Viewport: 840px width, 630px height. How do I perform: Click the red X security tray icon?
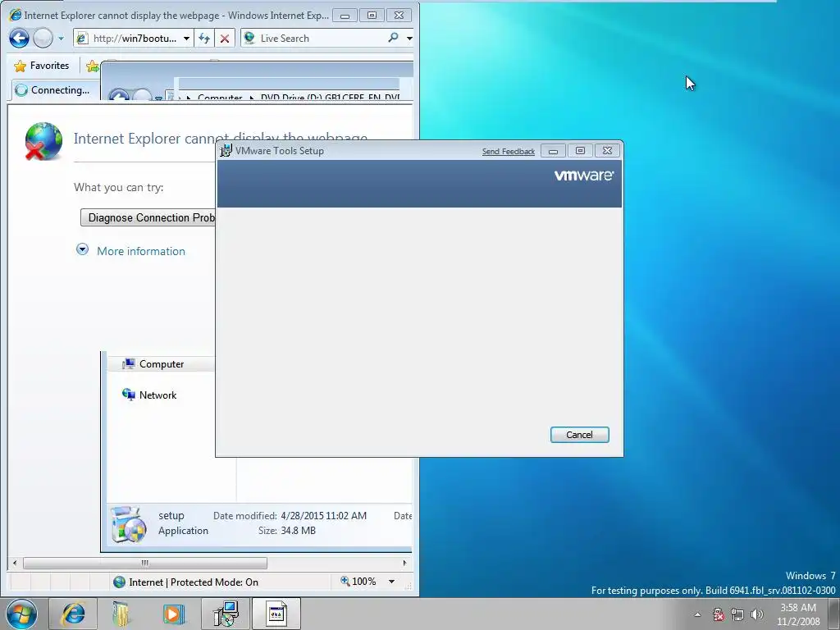click(x=719, y=614)
